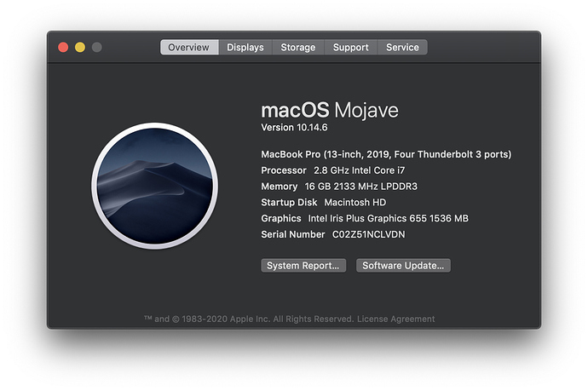Click the MacBook Pro model name line

(x=386, y=154)
